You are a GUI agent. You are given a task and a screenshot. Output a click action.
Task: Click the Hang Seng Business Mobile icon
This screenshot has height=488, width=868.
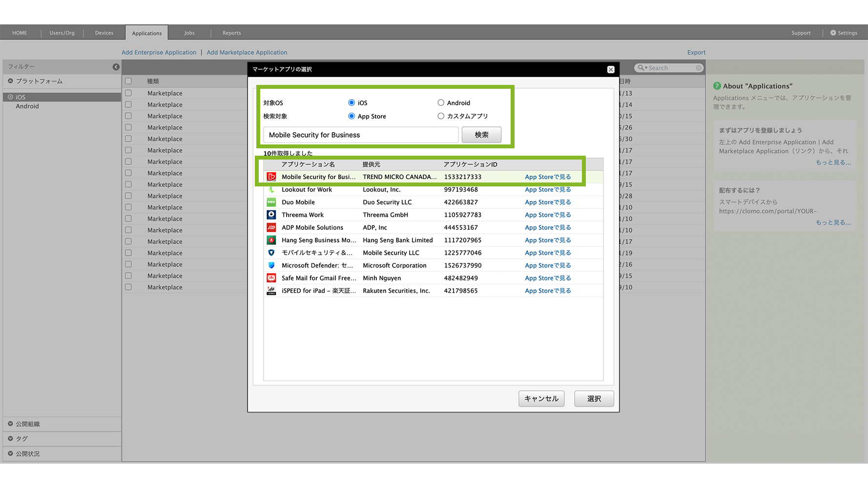click(x=271, y=240)
